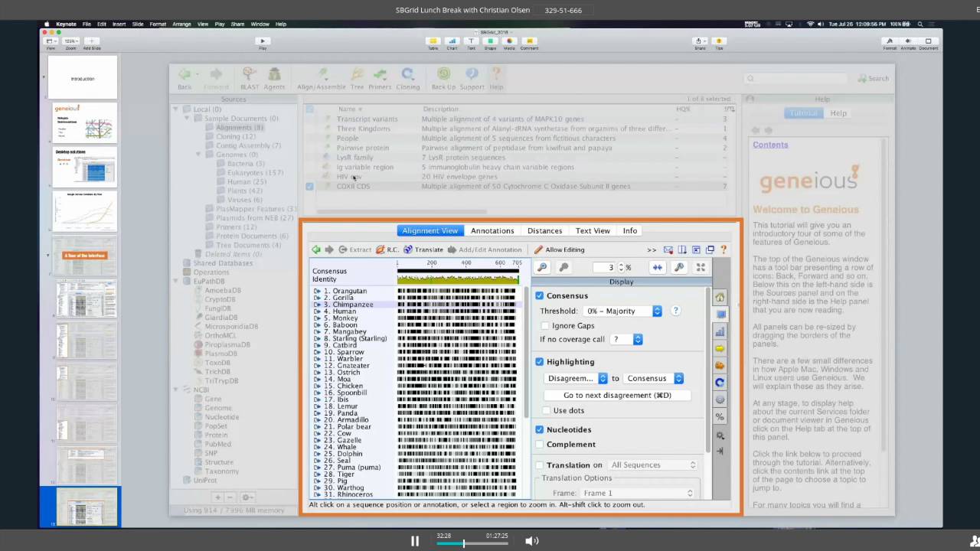Open the Disagreem... highlighting dropdown
This screenshot has height=551, width=980.
click(x=576, y=378)
